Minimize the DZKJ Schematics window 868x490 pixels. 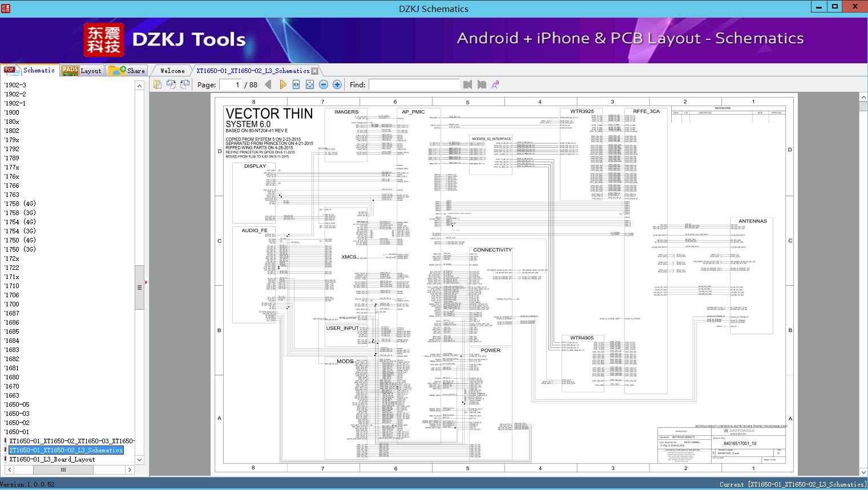819,7
